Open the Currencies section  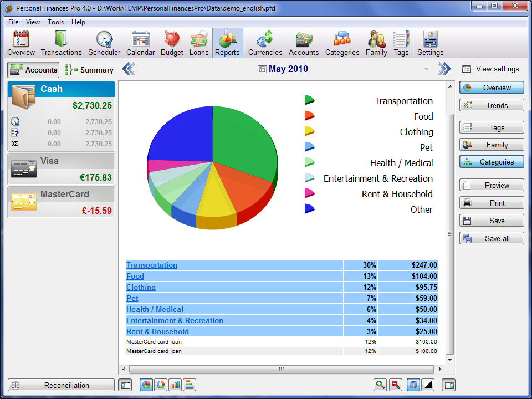click(265, 43)
